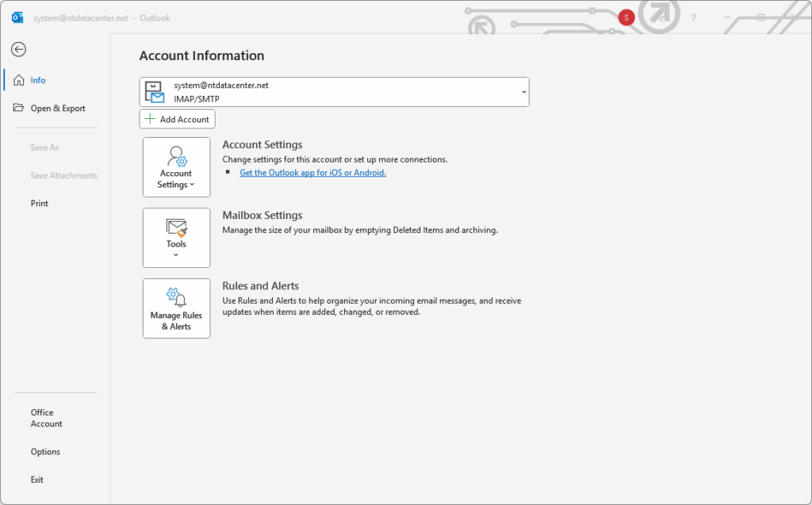Expand the account selection dropdown
The height and width of the screenshot is (505, 812).
pos(523,92)
